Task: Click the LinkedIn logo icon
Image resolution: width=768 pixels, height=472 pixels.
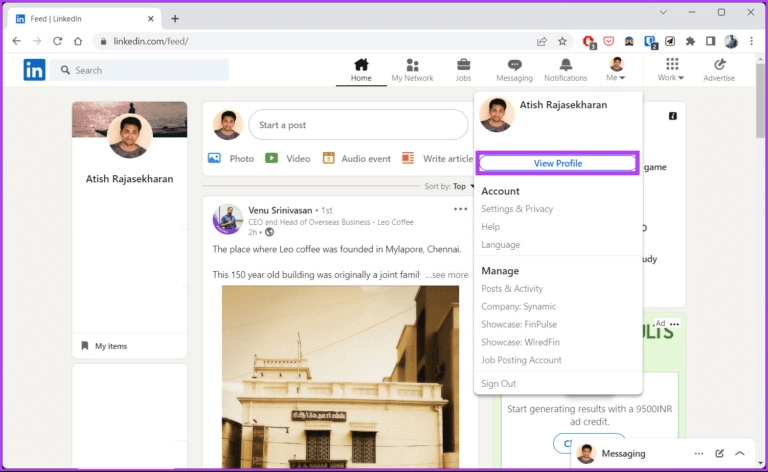Action: 34,70
